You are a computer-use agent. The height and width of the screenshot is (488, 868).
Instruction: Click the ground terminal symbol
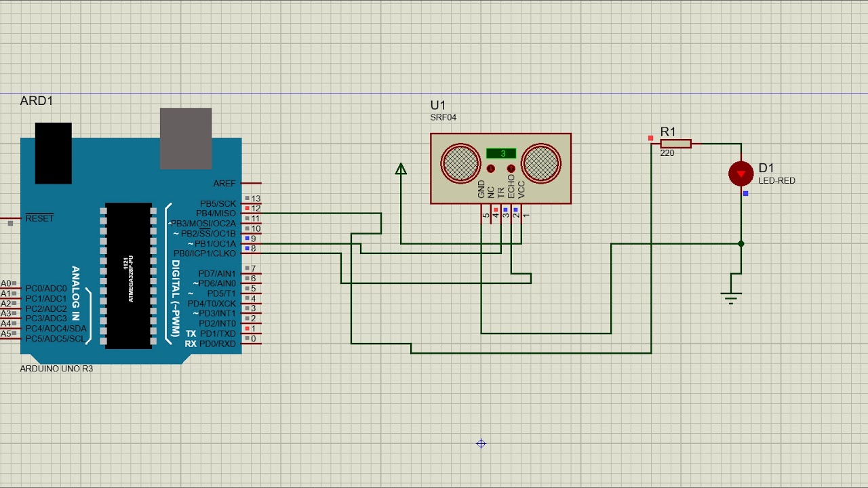click(x=730, y=296)
